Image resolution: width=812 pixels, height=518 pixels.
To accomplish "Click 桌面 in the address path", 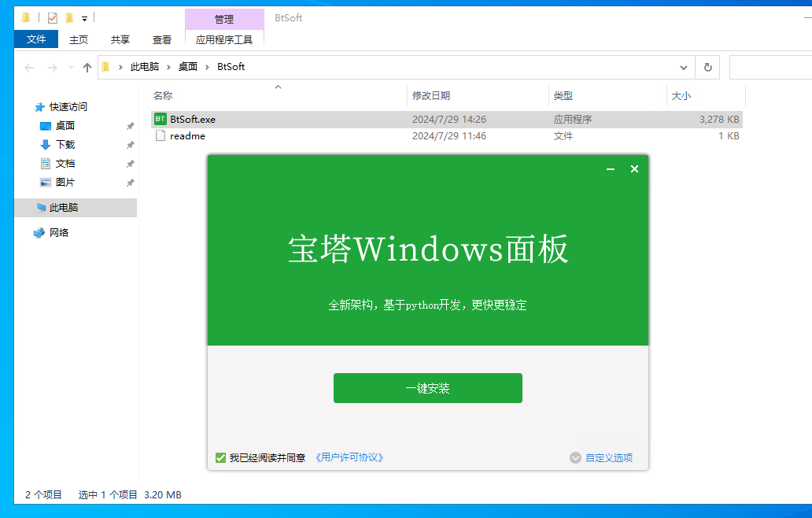I will (188, 67).
